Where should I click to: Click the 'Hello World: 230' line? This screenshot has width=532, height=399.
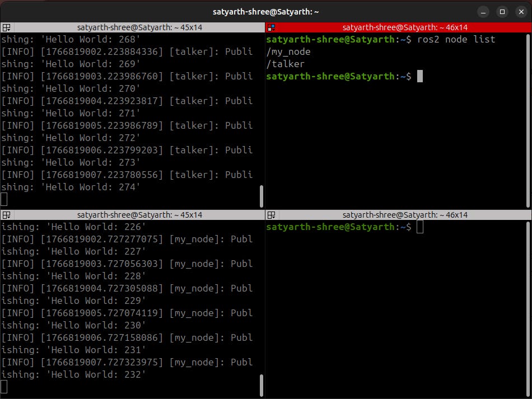click(x=73, y=326)
